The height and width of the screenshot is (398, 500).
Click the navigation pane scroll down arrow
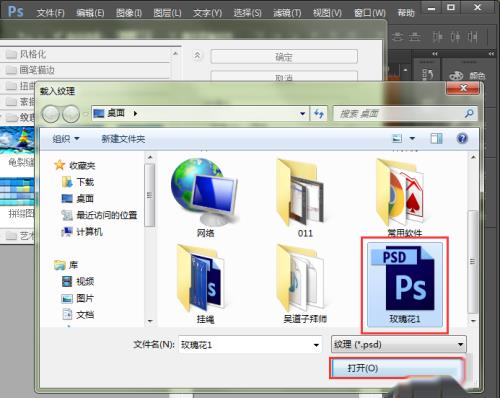150,321
